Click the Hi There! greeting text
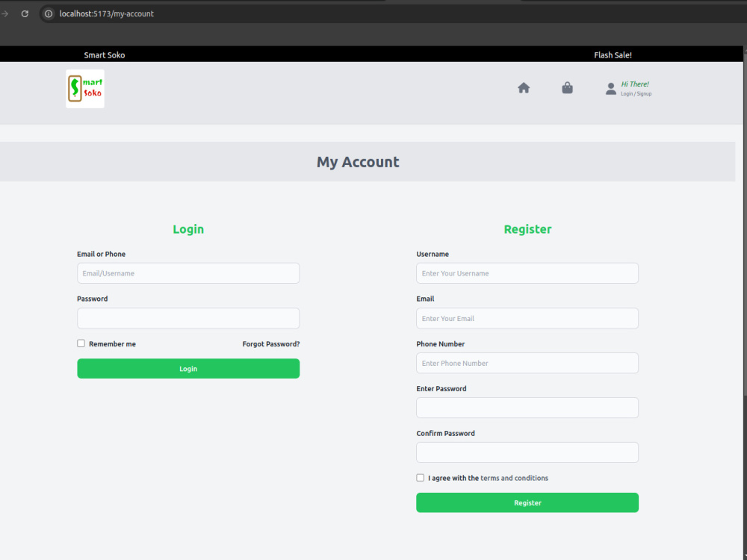The image size is (747, 560). (x=635, y=84)
